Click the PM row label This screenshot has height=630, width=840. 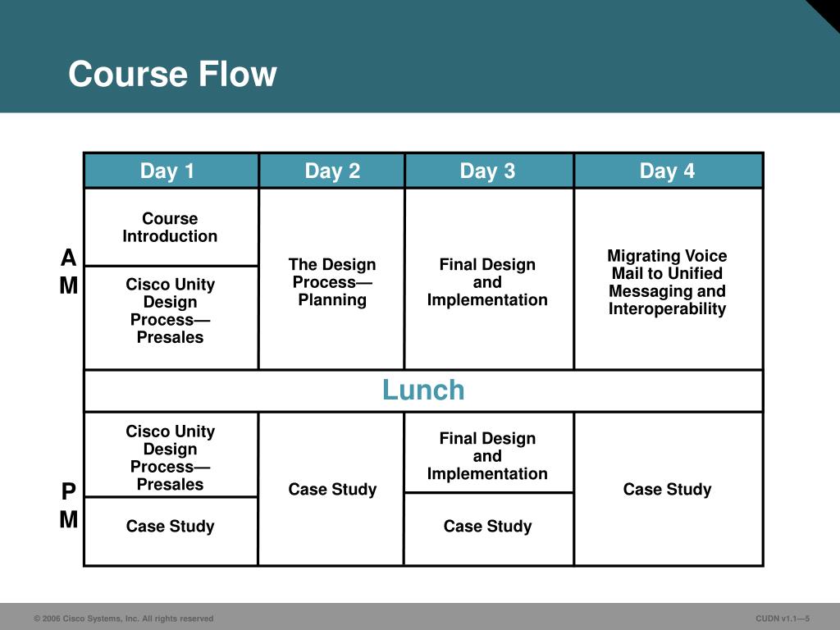pos(69,505)
